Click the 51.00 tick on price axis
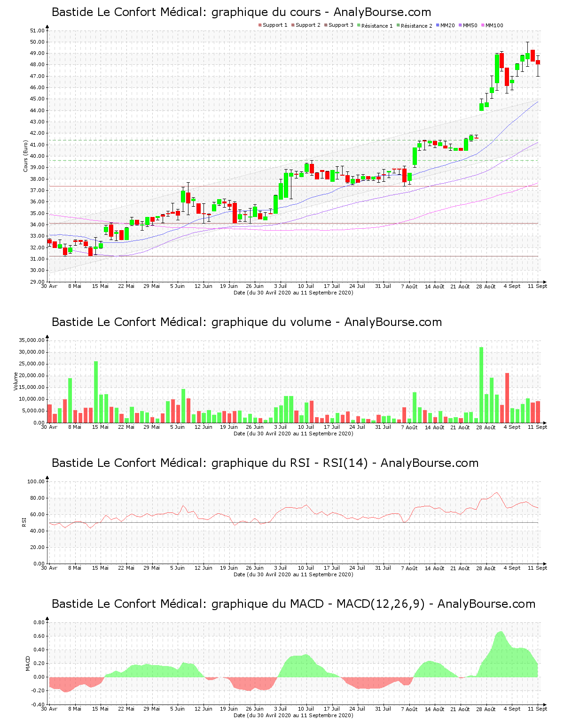This screenshot has width=564, height=728. pos(37,31)
